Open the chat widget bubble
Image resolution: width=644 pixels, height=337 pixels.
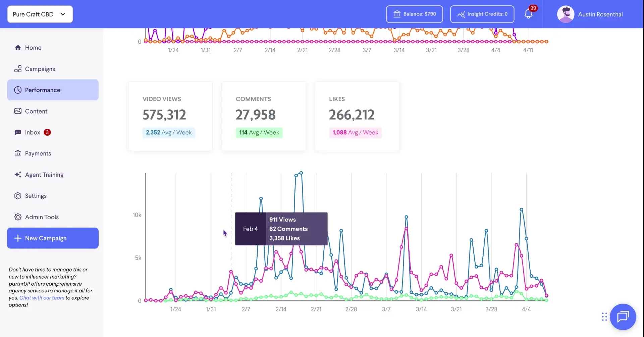623,317
